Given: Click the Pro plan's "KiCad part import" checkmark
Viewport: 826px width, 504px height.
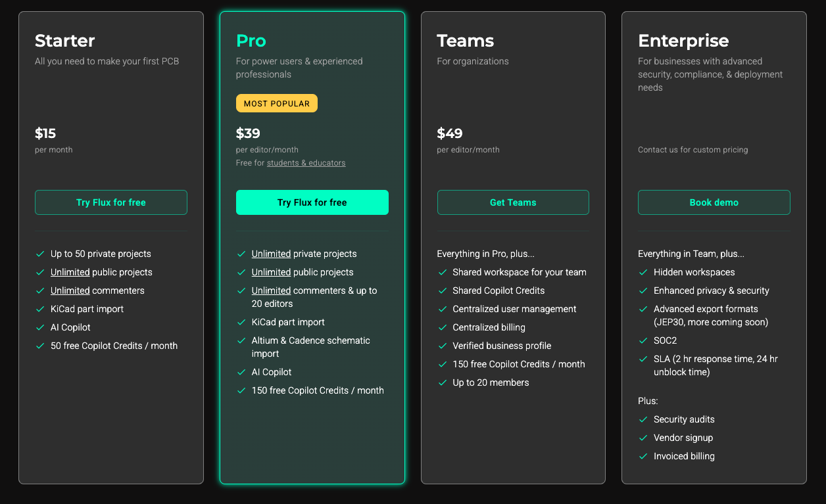Looking at the screenshot, I should point(241,322).
